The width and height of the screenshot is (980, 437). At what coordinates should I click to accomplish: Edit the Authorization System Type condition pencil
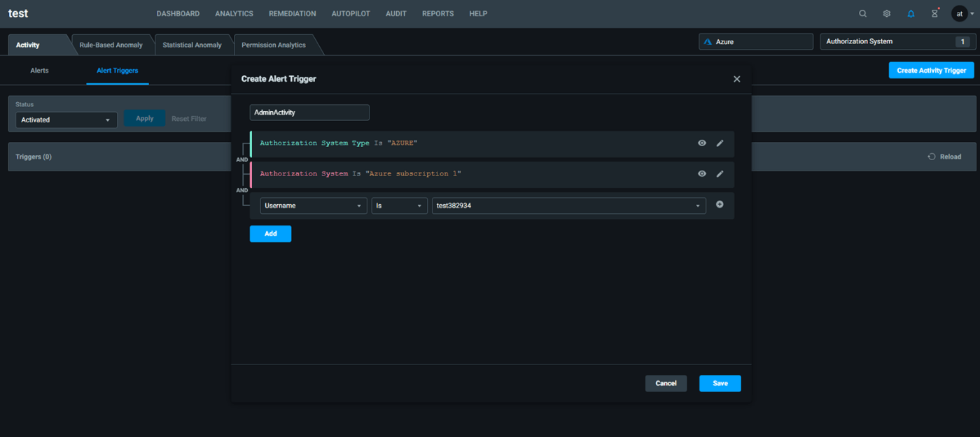point(720,143)
